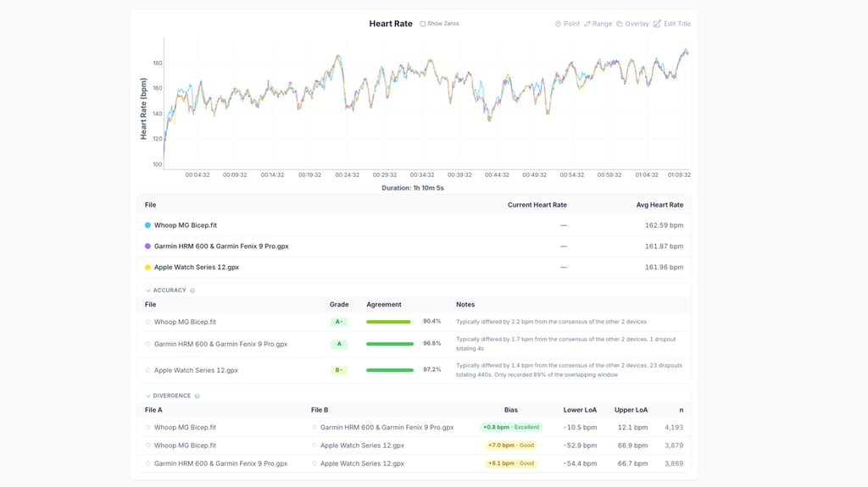This screenshot has width=868, height=487.
Task: Click the Overlay label in the chart toolbar
Action: [x=637, y=24]
